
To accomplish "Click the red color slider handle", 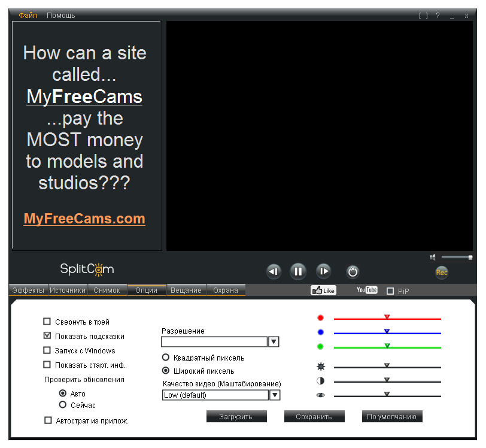I will pyautogui.click(x=387, y=317).
